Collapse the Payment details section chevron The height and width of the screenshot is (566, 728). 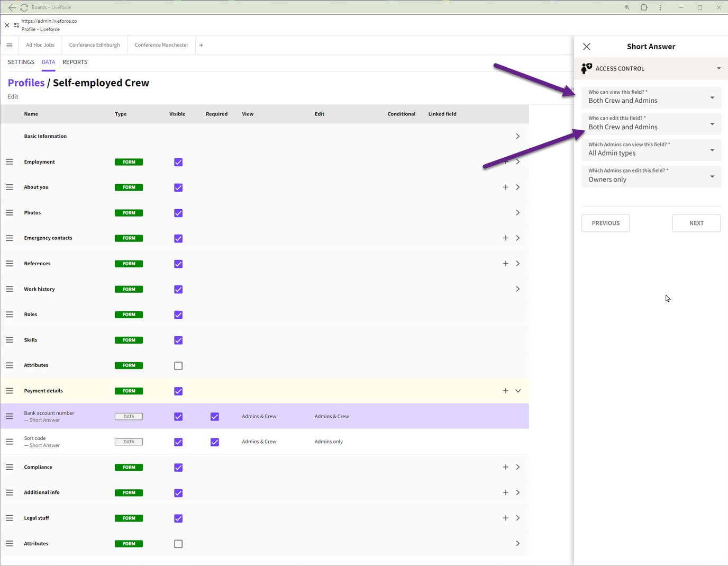click(518, 391)
